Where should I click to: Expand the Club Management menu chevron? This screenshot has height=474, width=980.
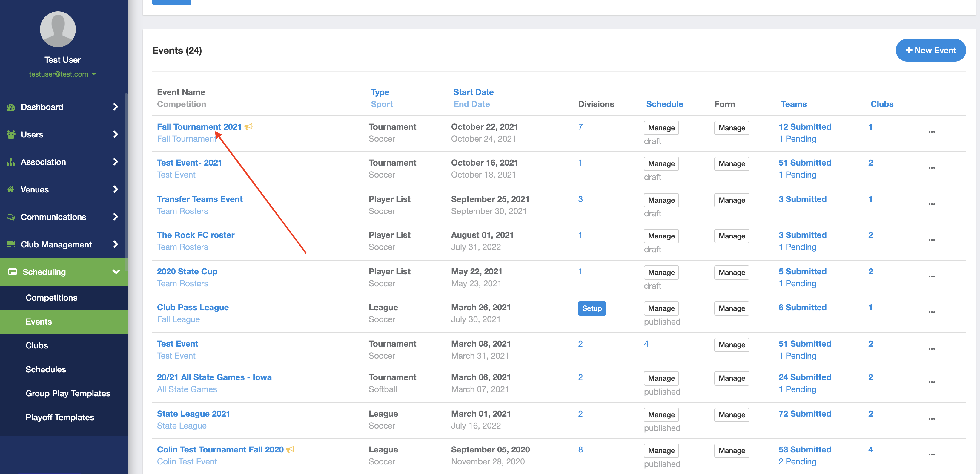pos(116,244)
